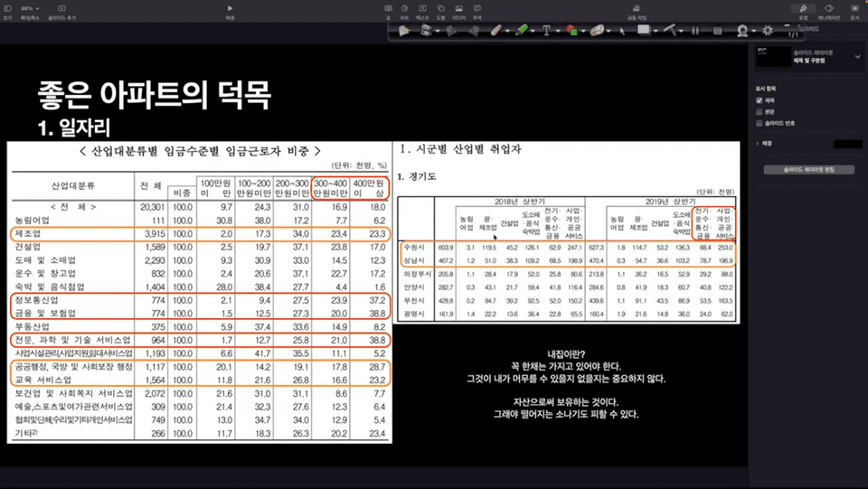Add a text box with 텍스트 icon
Viewport: 868px width, 489px height.
click(x=422, y=9)
